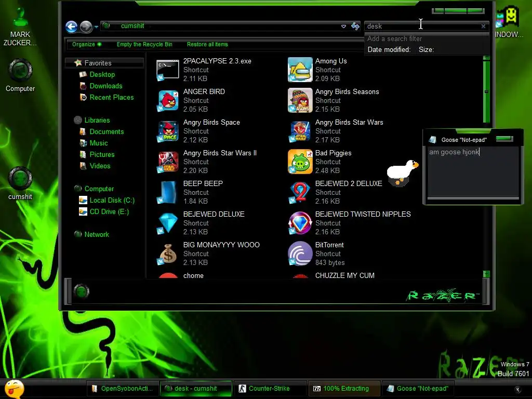Click the Start button smiley orb
The image size is (532, 399).
14,389
